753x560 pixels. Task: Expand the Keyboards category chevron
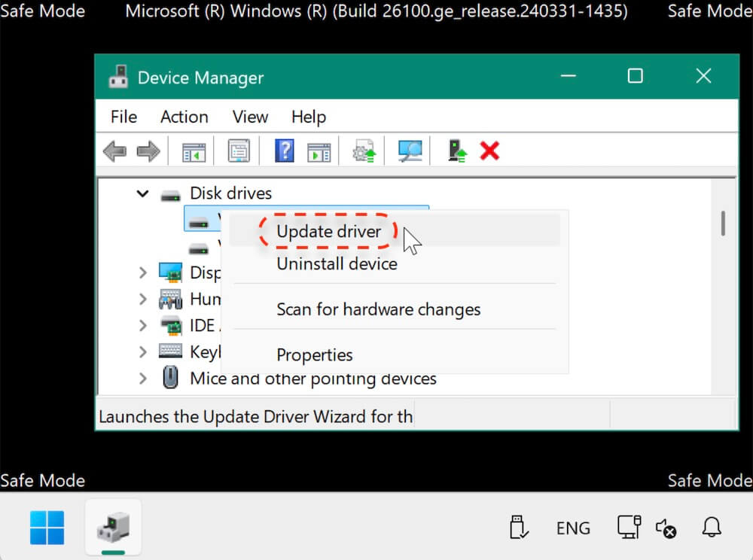click(x=142, y=352)
